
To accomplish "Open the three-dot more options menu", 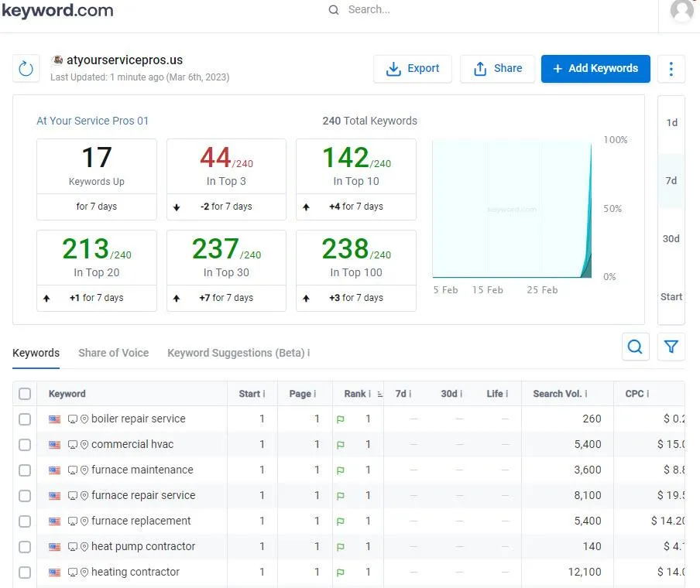I will coord(671,68).
